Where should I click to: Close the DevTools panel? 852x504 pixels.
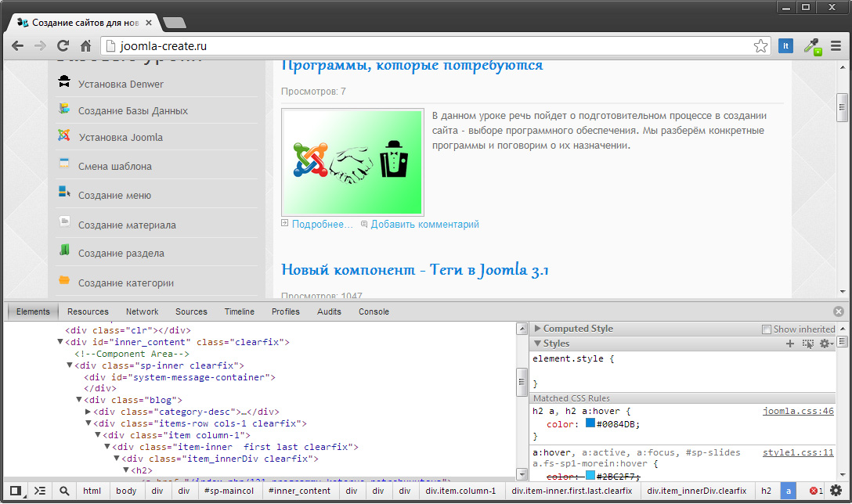tap(839, 311)
